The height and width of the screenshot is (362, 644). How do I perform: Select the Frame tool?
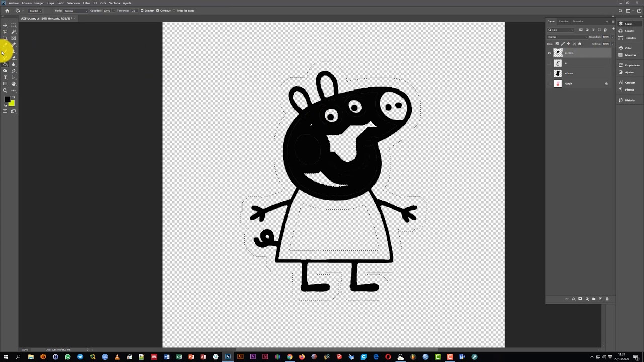[13, 38]
